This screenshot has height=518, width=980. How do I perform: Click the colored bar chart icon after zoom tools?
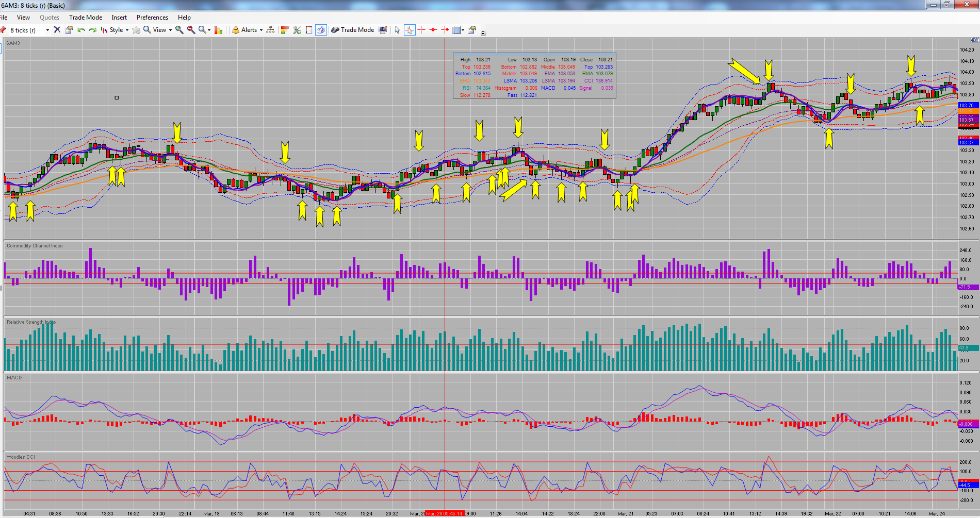point(219,30)
